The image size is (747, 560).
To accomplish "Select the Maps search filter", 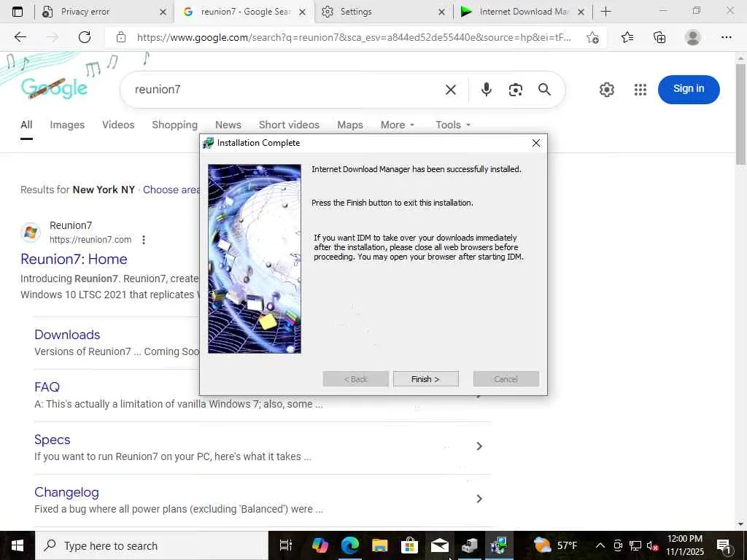I will [x=350, y=125].
